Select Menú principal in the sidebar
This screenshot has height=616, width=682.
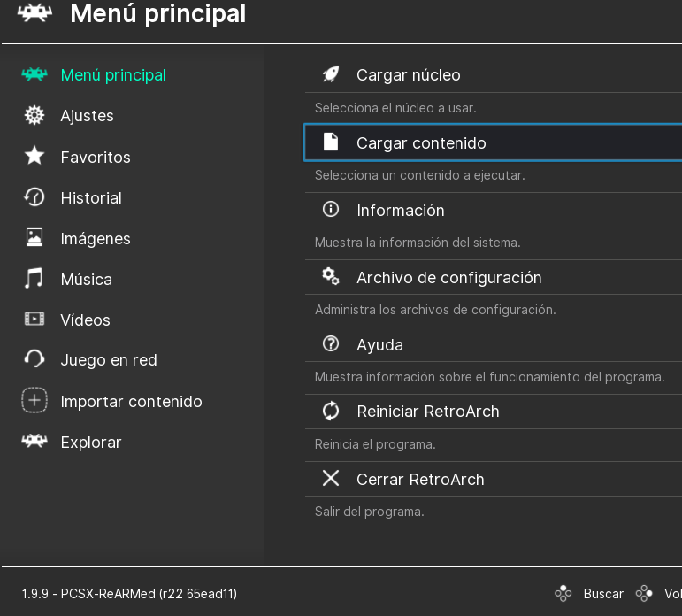click(113, 75)
